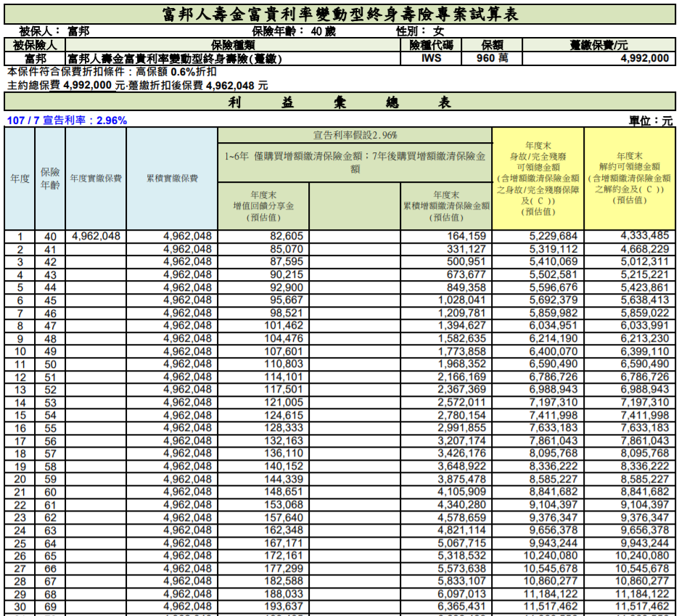The width and height of the screenshot is (679, 616).
Task: Click the value 167,171 in year 25
Action: (x=284, y=543)
